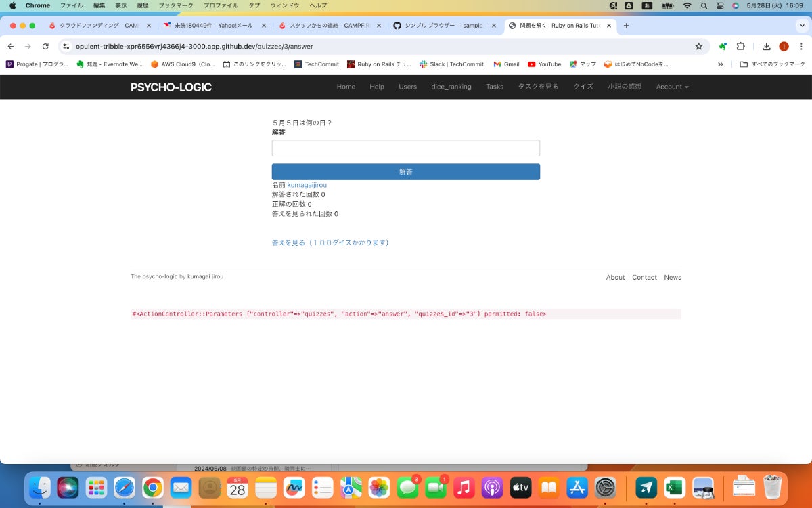Open the YouTube bookmark
This screenshot has height=508, width=812.
click(x=544, y=64)
